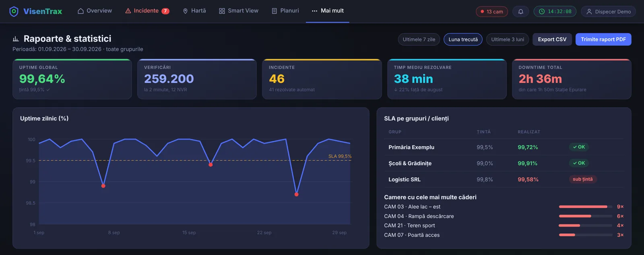Screen dimensions: 644x255
Task: Open the Planuri tab
Action: pos(285,11)
